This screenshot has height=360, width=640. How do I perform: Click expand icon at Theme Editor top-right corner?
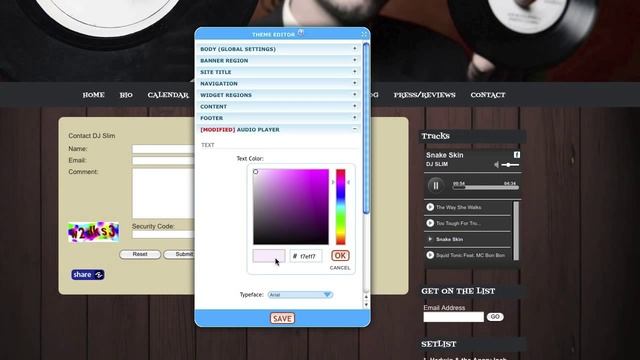coord(364,34)
